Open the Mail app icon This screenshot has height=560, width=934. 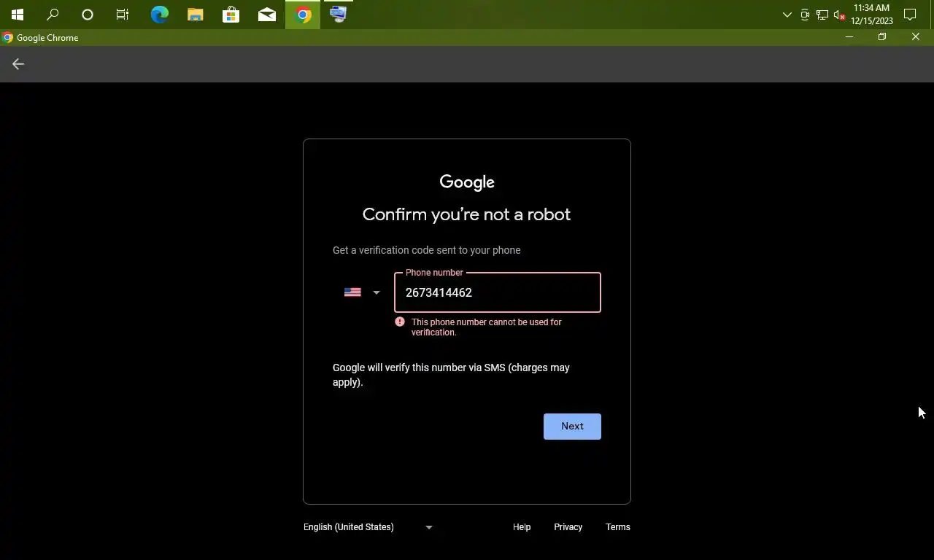pyautogui.click(x=267, y=15)
